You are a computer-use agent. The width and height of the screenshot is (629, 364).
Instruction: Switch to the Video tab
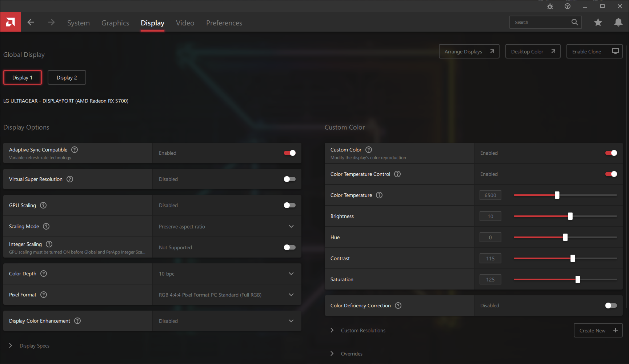[185, 23]
